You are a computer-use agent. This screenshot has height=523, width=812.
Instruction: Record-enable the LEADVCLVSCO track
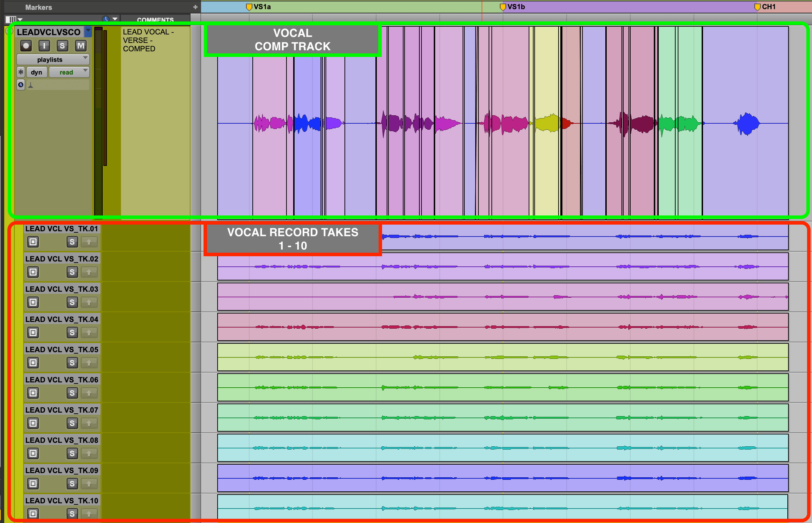point(26,46)
